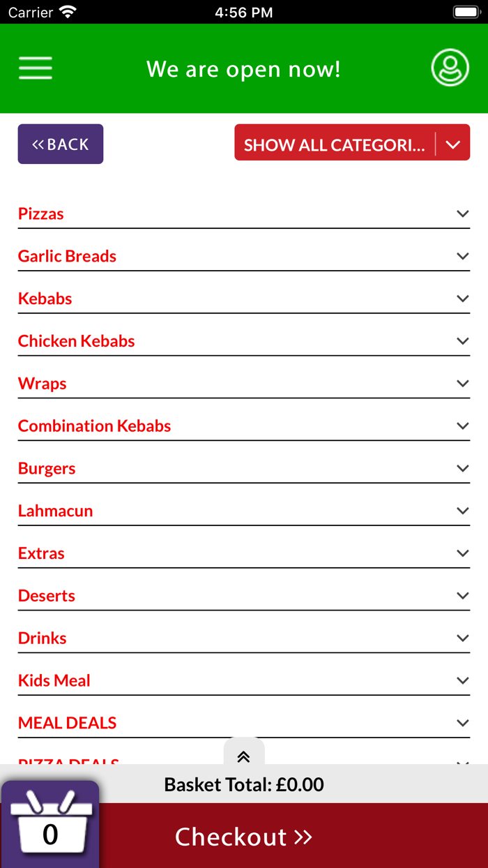Screen dimensions: 488x868
Task: Open the SHOW ALL CATEGORIES dropdown
Action: pyautogui.click(x=352, y=143)
